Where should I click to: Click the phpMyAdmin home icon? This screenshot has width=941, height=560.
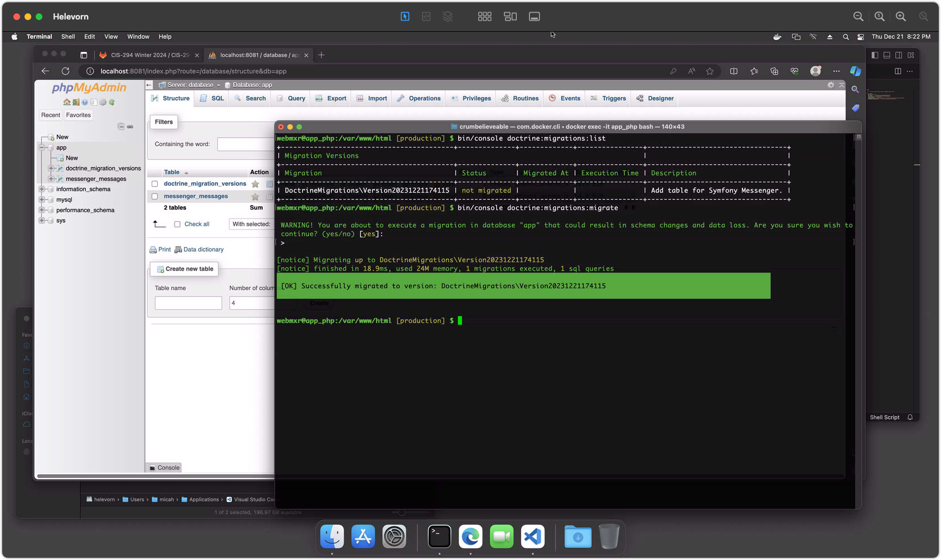67,103
